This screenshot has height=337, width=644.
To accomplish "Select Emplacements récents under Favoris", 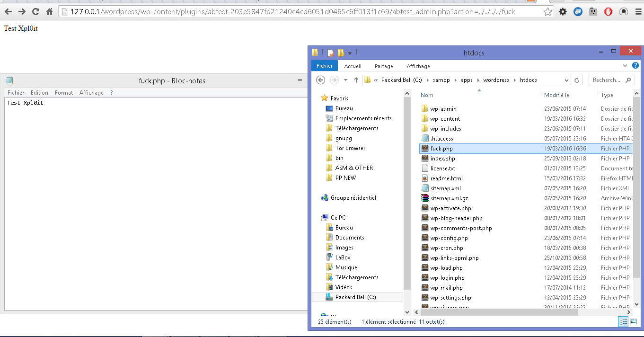I will (x=363, y=118).
